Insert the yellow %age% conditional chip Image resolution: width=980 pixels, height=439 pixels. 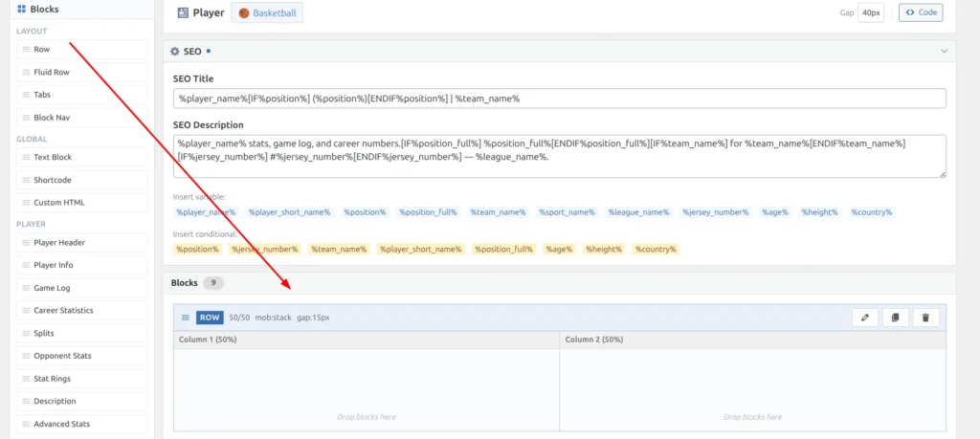click(x=559, y=250)
